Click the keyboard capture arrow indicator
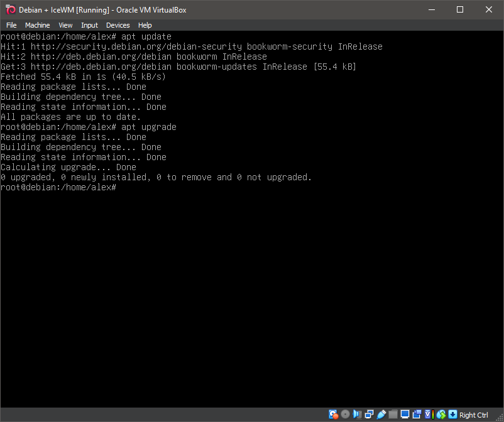Image resolution: width=504 pixels, height=422 pixels. tap(452, 414)
